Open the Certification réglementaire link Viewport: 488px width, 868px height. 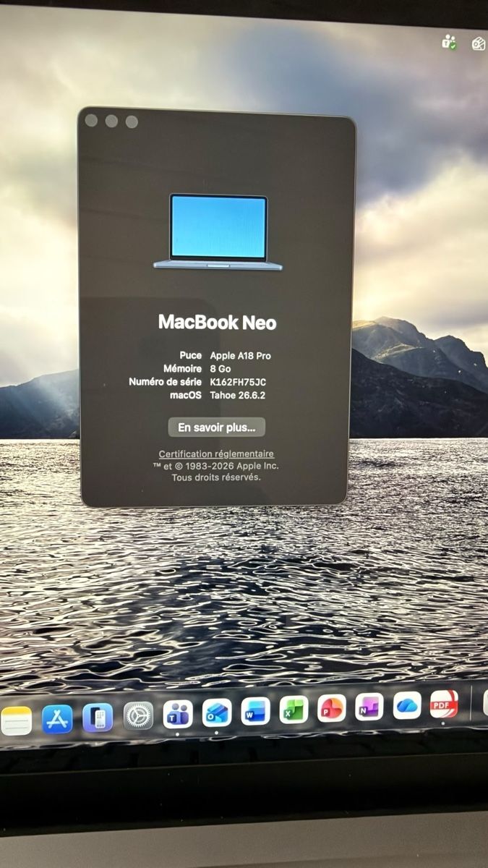pos(216,454)
